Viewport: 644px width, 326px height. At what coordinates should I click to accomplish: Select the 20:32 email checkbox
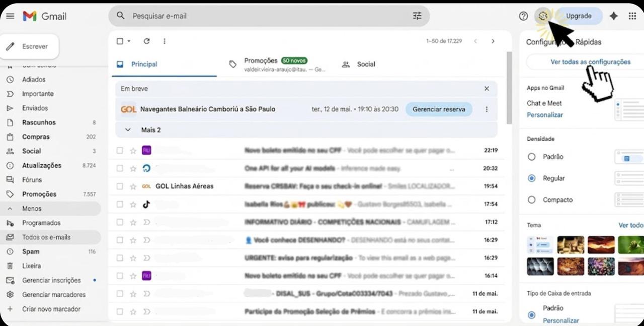pos(120,168)
